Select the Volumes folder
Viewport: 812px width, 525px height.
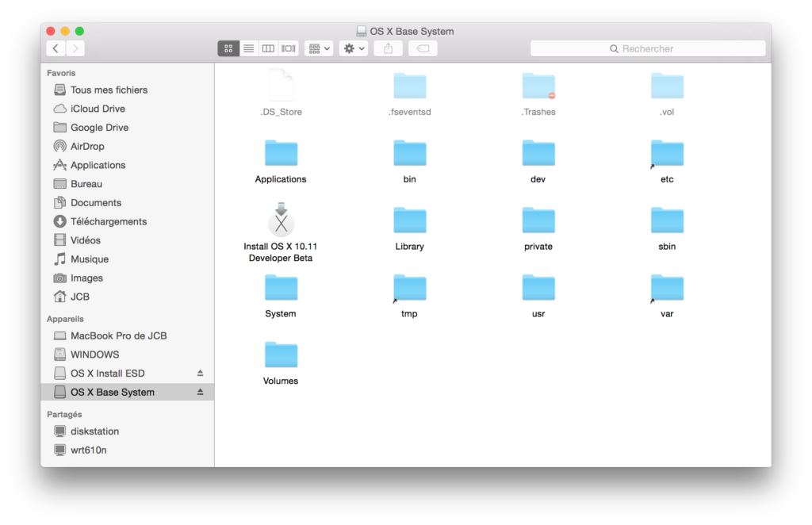point(282,355)
